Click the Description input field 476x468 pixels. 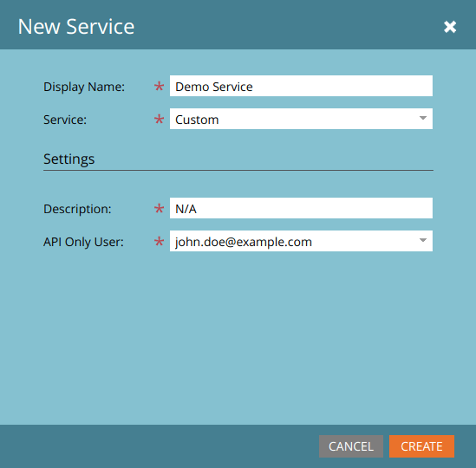coord(301,208)
